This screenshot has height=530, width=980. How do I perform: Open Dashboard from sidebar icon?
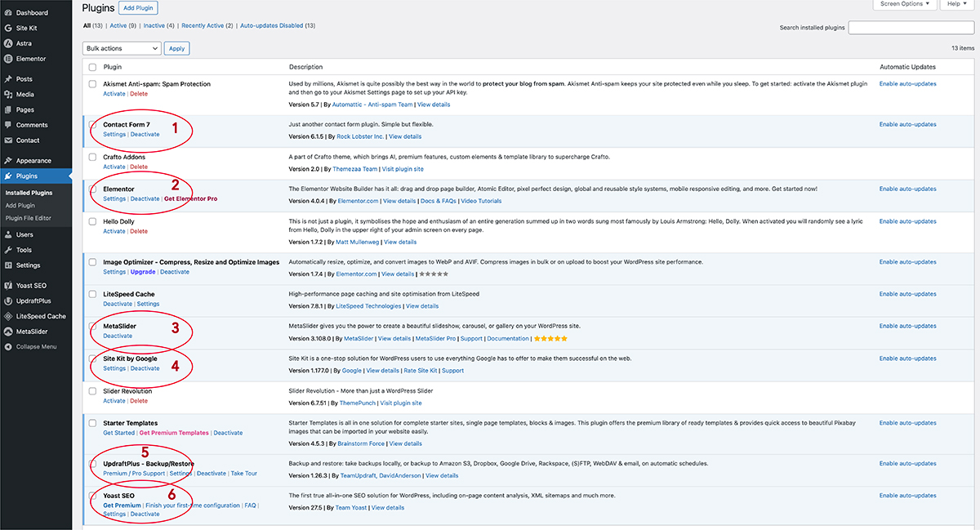[8, 13]
